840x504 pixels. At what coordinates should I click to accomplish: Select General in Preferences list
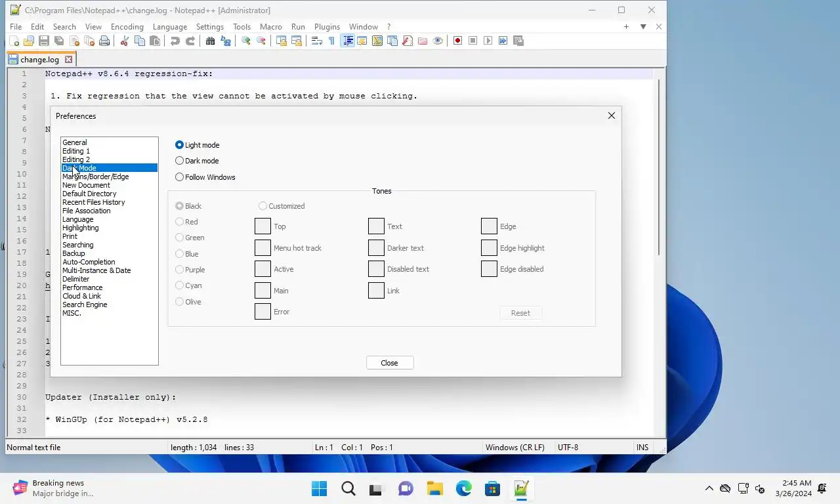(110, 142)
